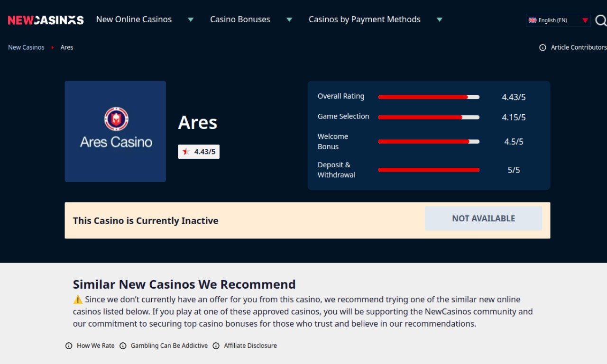Open How We Rate link
Screen dimensions: 607x364
(x=96, y=346)
